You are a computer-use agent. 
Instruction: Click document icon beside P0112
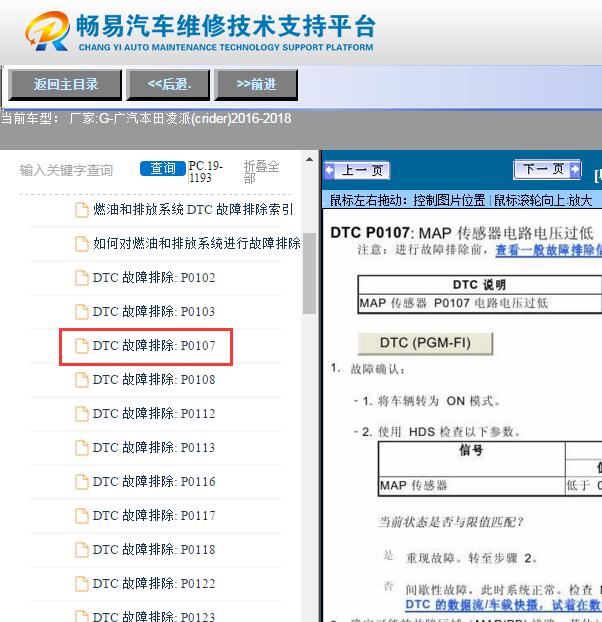(82, 414)
